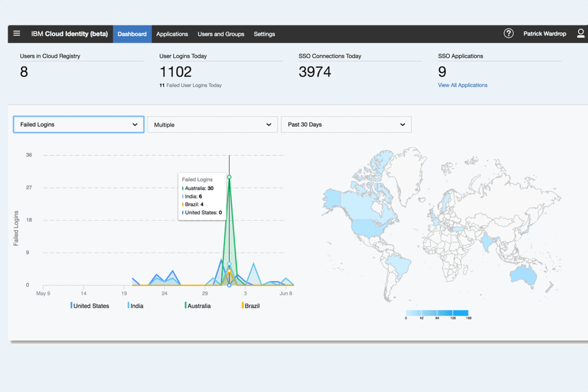Image resolution: width=588 pixels, height=392 pixels.
Task: Open the Settings tab
Action: pos(264,34)
